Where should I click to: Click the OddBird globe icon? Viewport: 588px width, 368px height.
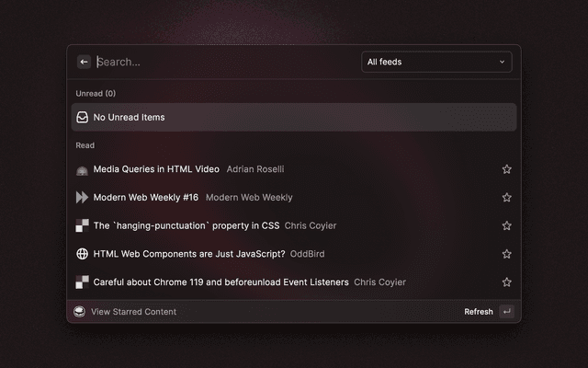point(82,254)
